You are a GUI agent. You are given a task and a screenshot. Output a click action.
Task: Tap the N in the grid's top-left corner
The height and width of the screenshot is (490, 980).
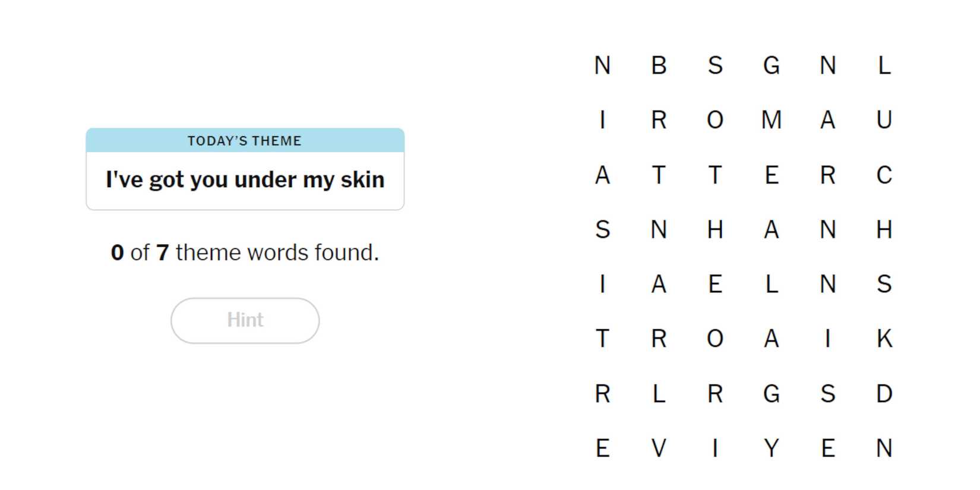(602, 65)
